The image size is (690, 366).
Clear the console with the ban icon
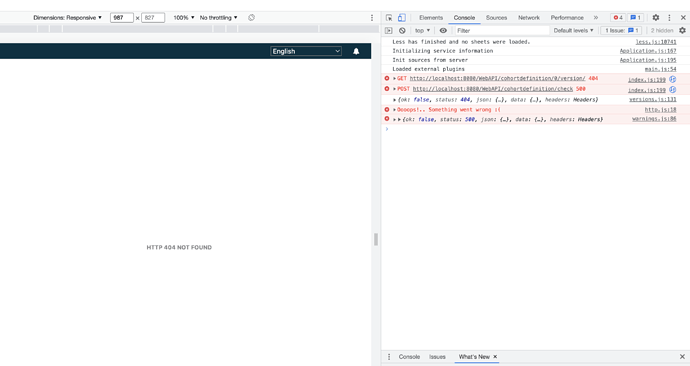[402, 30]
